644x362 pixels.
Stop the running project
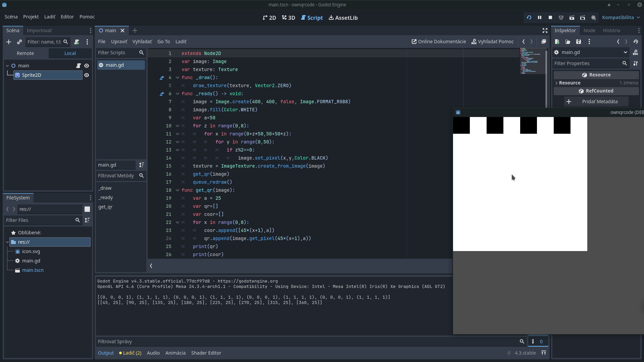(x=550, y=17)
